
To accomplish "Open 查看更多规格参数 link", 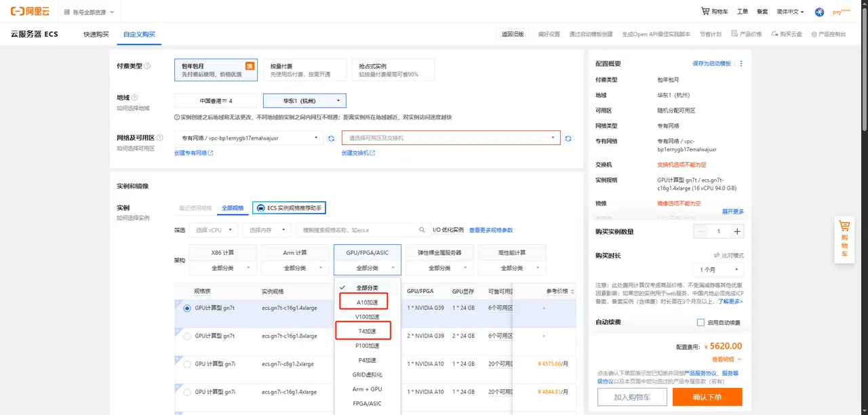I will pos(491,230).
